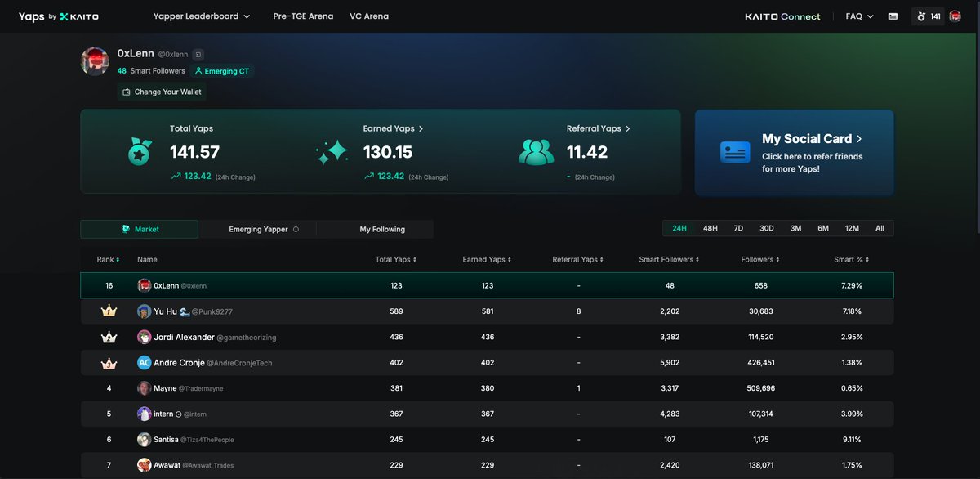Image resolution: width=980 pixels, height=479 pixels.
Task: Sort table by Earned Yaps column
Action: pos(487,260)
